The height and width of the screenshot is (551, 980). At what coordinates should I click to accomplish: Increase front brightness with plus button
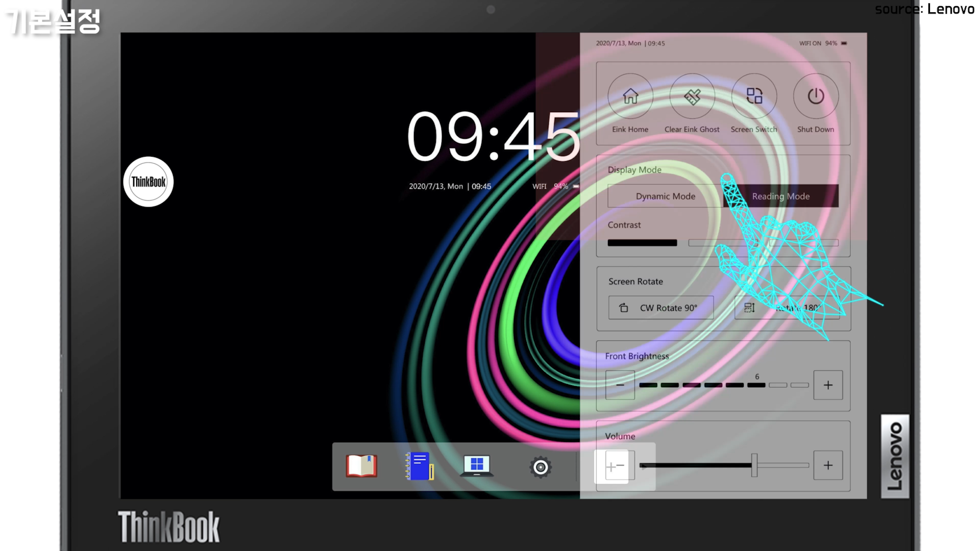pyautogui.click(x=828, y=385)
